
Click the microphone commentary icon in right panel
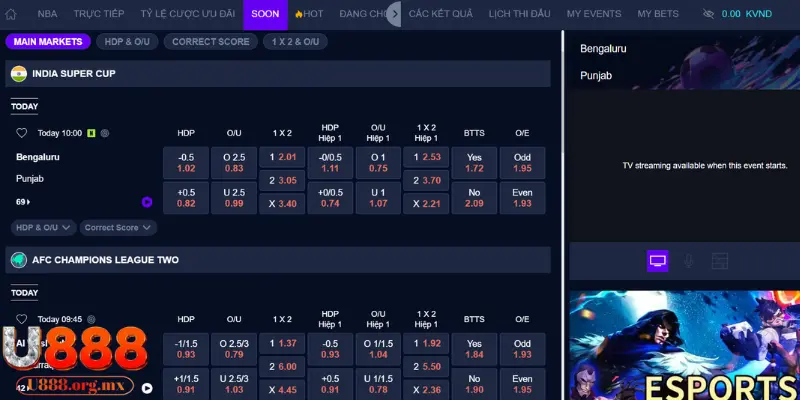(688, 261)
